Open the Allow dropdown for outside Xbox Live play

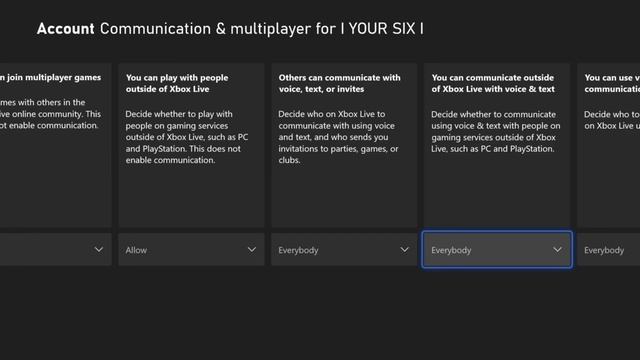(x=191, y=249)
